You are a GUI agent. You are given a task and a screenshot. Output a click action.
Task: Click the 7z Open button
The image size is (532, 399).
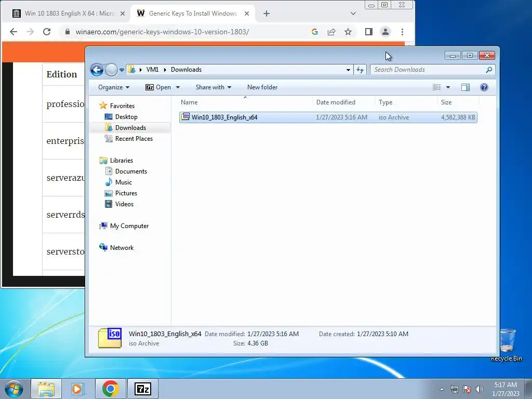158,87
